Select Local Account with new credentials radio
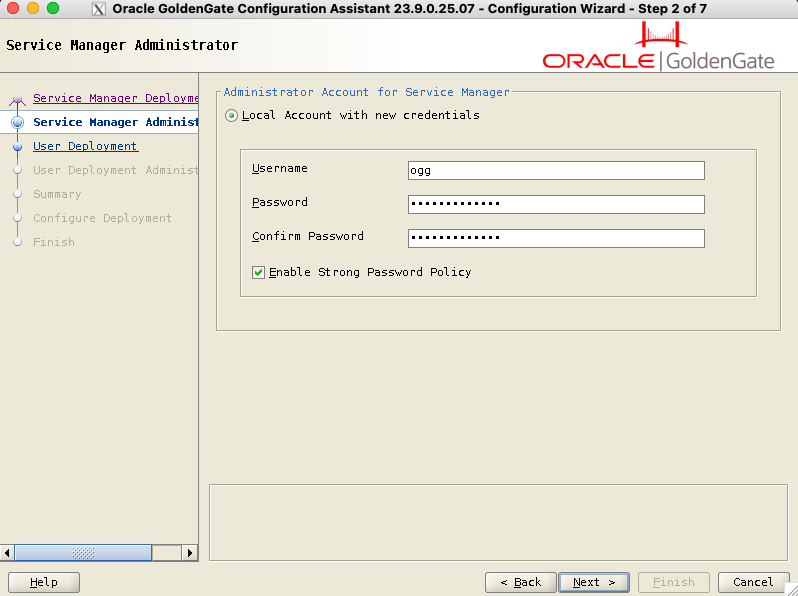The width and height of the screenshot is (798, 596). point(232,116)
